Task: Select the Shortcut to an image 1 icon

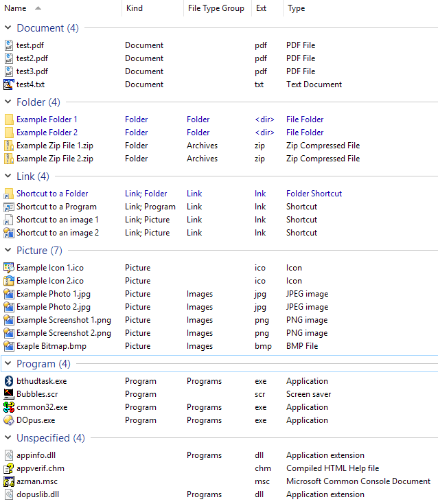Action: point(9,220)
